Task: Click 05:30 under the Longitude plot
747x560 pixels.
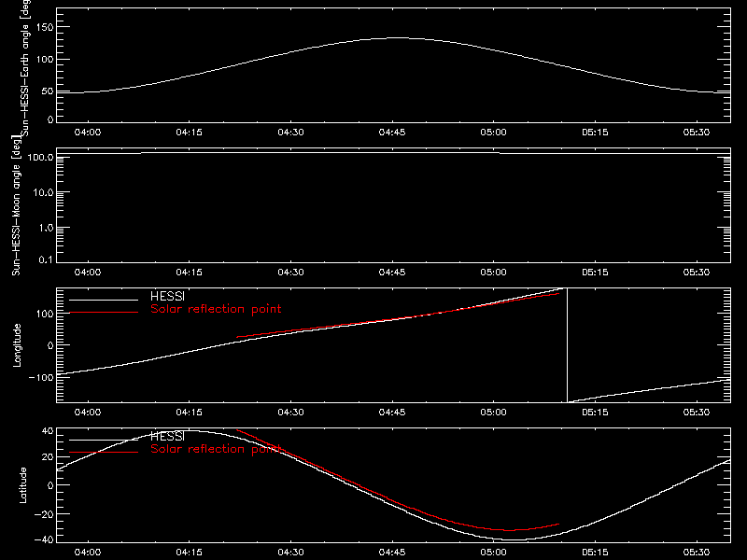Action: tap(697, 413)
